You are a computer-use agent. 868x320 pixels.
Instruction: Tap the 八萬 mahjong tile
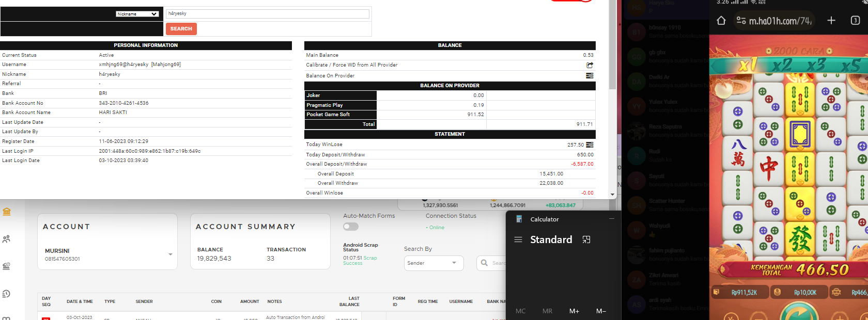[738, 153]
